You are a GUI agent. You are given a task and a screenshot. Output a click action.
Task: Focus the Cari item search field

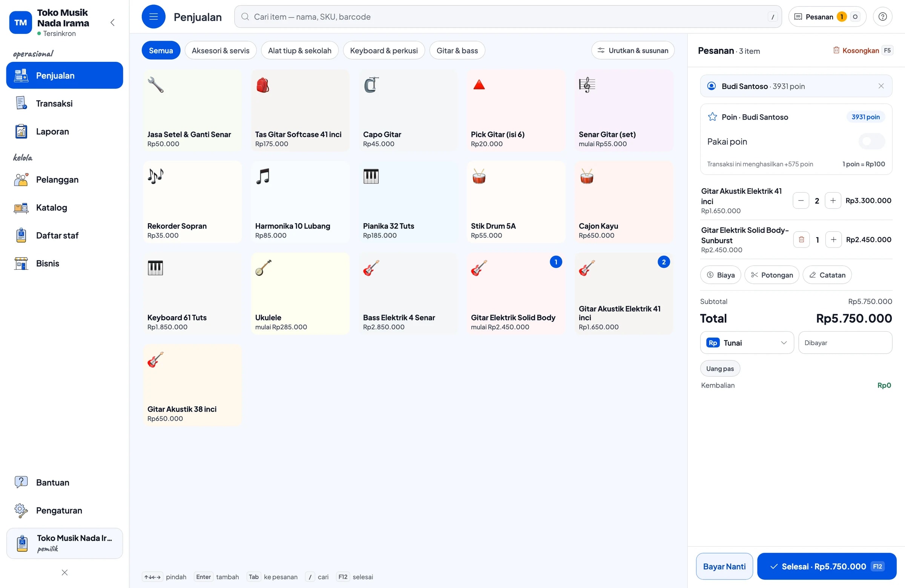click(508, 17)
